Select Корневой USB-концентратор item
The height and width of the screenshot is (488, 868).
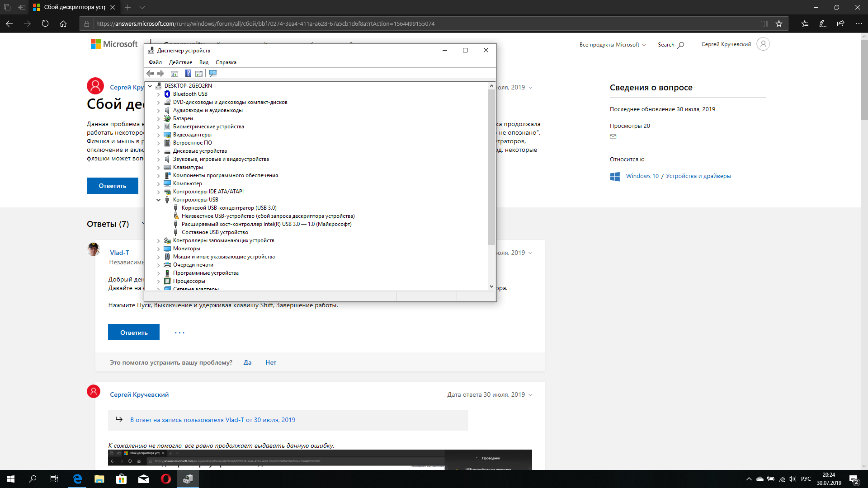[228, 207]
